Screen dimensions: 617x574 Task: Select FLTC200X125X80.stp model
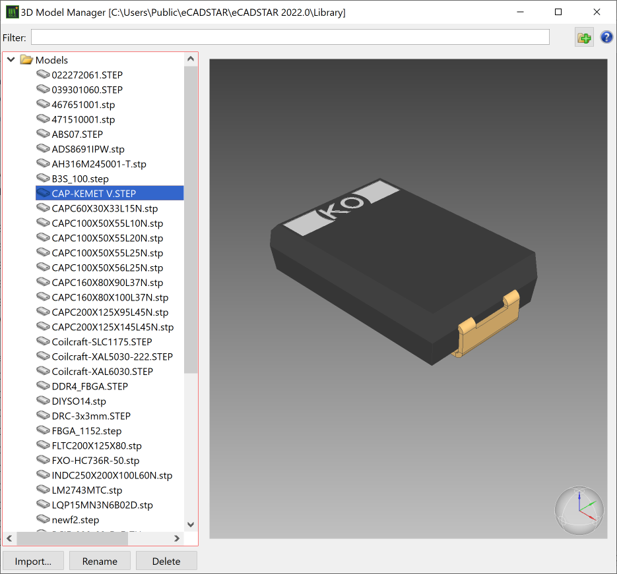click(96, 446)
